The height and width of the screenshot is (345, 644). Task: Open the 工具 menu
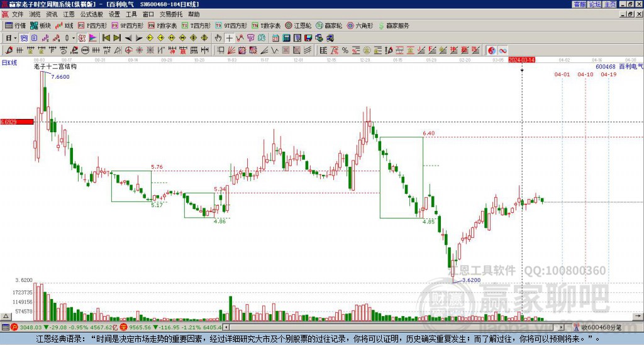[131, 14]
